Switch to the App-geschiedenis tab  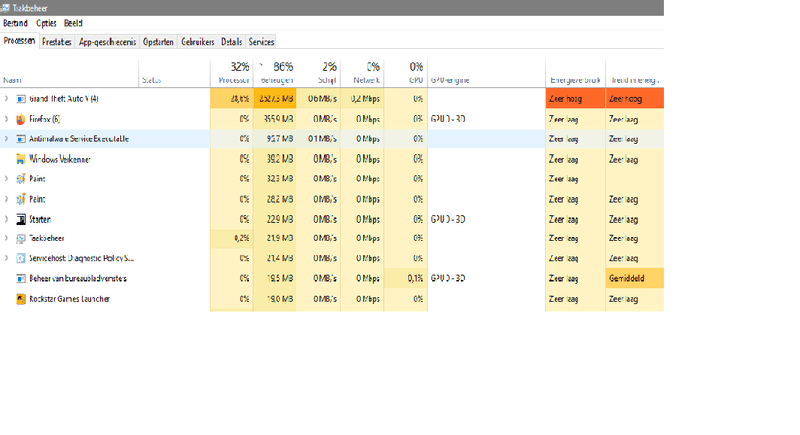pyautogui.click(x=107, y=42)
